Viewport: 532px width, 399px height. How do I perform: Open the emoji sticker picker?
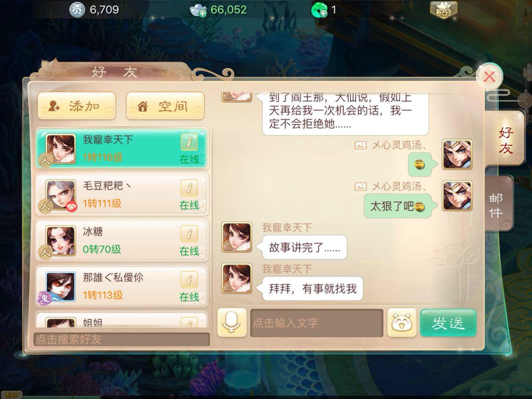(401, 323)
